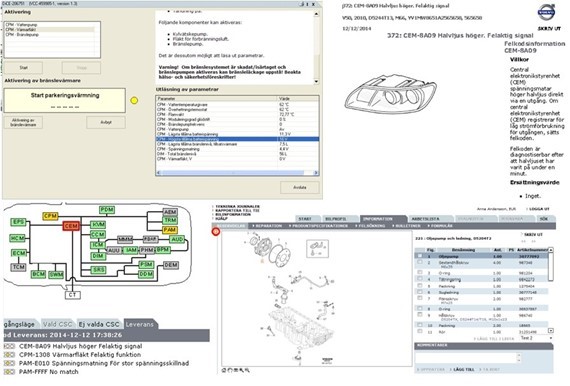The image size is (570, 386).
Task: Switch to the Leverans tab
Action: click(140, 324)
